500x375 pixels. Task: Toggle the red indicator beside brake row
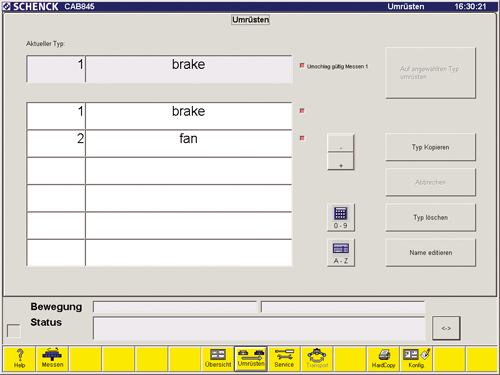click(302, 111)
